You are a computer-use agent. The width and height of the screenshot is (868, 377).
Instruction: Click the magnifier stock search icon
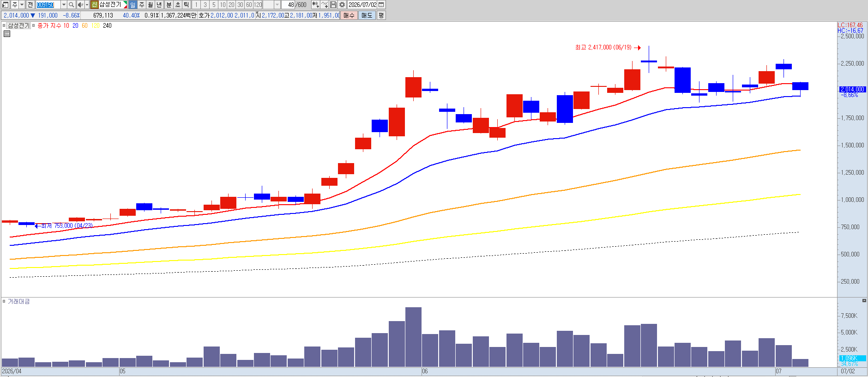(x=72, y=5)
